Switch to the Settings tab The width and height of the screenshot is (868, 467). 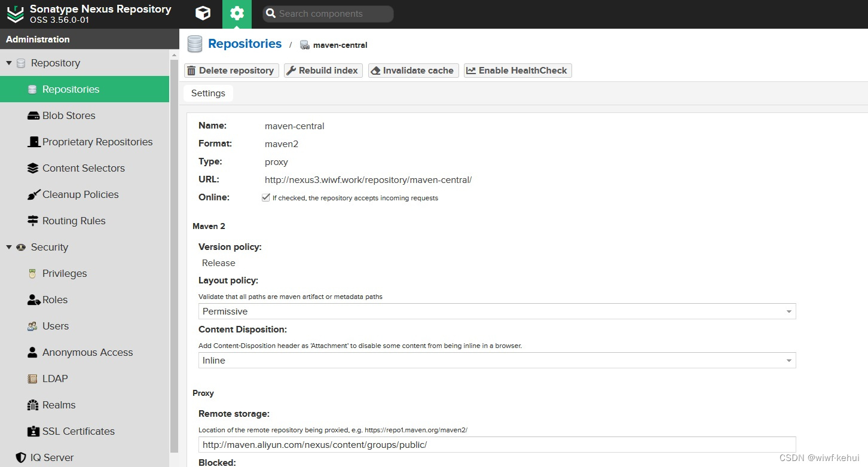click(x=208, y=93)
